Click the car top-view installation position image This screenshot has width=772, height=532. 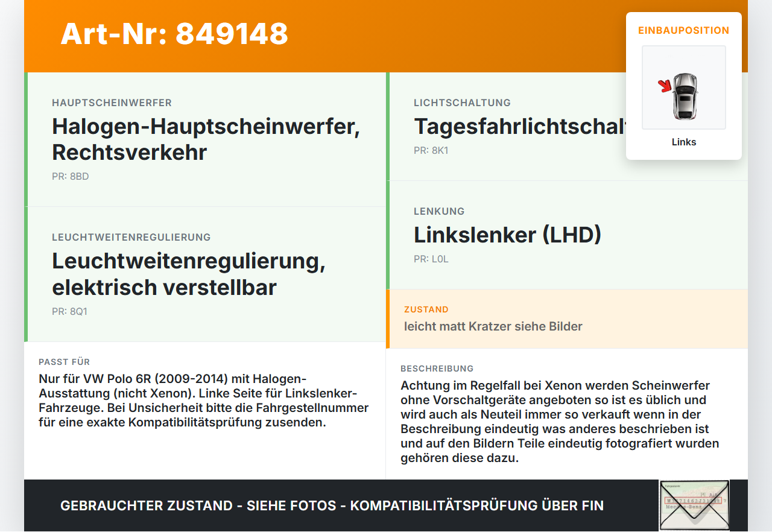(684, 87)
